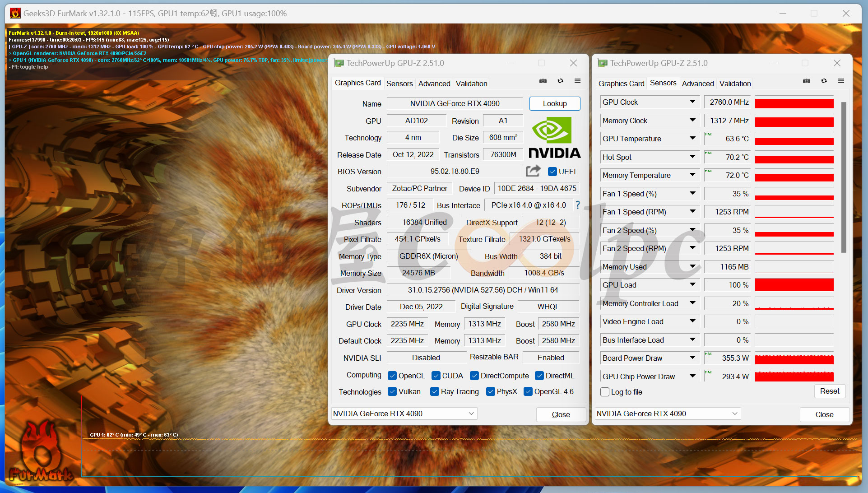Viewport: 868px width, 493px height.
Task: Click the BIOS Version field 95.02.18.80.E9
Action: [455, 172]
